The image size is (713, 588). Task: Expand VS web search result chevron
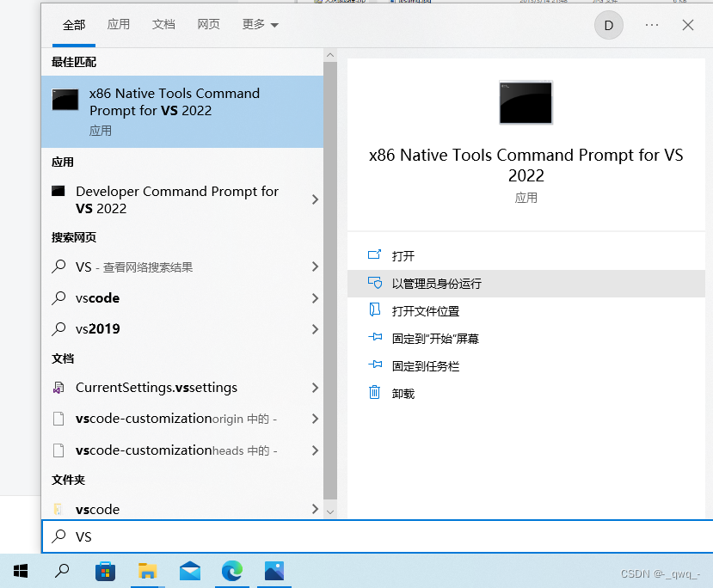315,266
